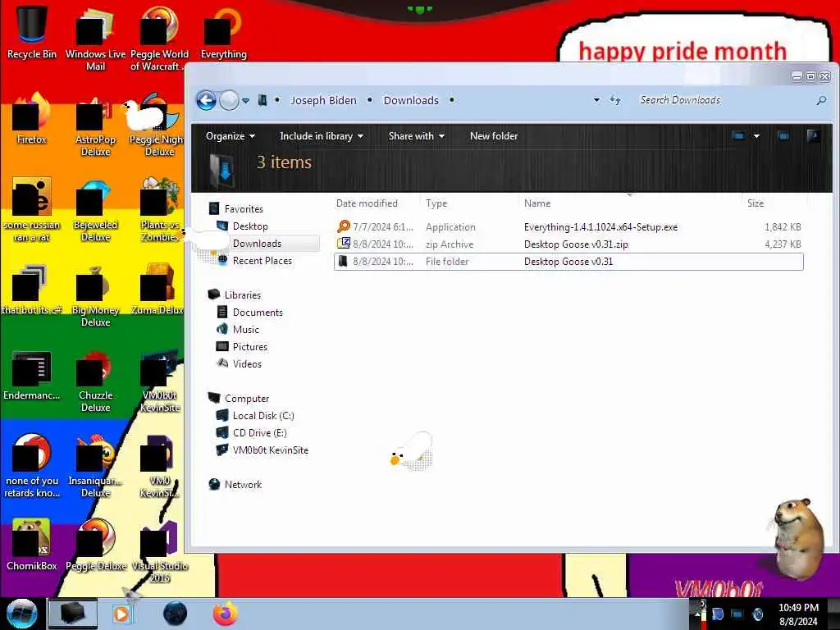Click the Explorer taskbar button
Screen dimensions: 840x630
pos(73,614)
